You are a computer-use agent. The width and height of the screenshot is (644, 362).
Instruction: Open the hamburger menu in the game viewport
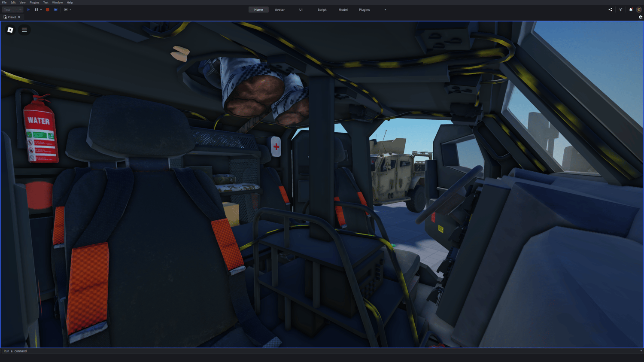[x=24, y=30]
